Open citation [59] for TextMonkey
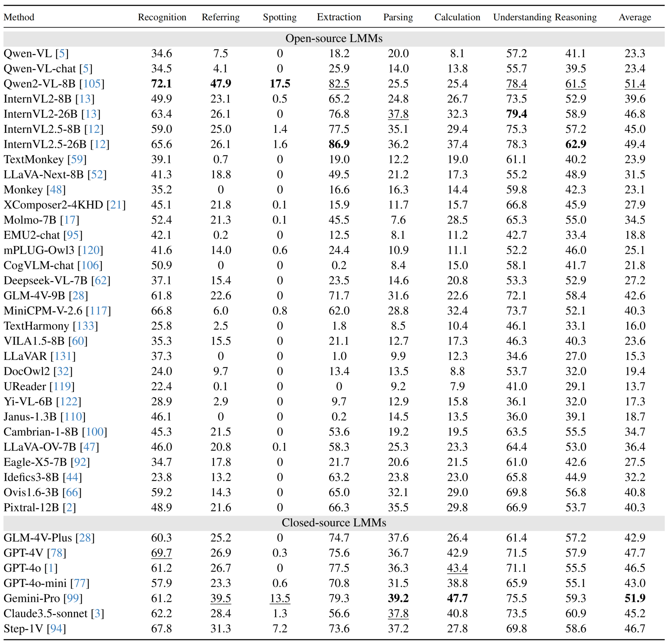Screen dimensions: 667x644 (77, 159)
